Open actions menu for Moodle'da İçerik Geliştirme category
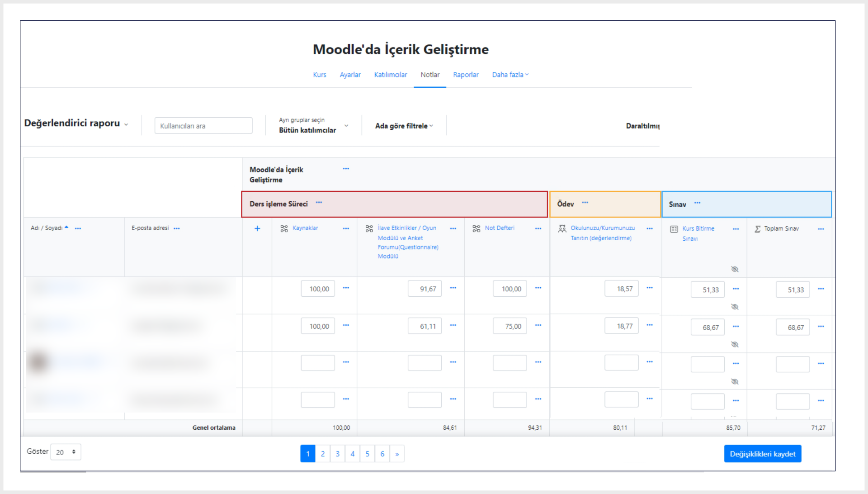The image size is (868, 494). click(x=346, y=169)
